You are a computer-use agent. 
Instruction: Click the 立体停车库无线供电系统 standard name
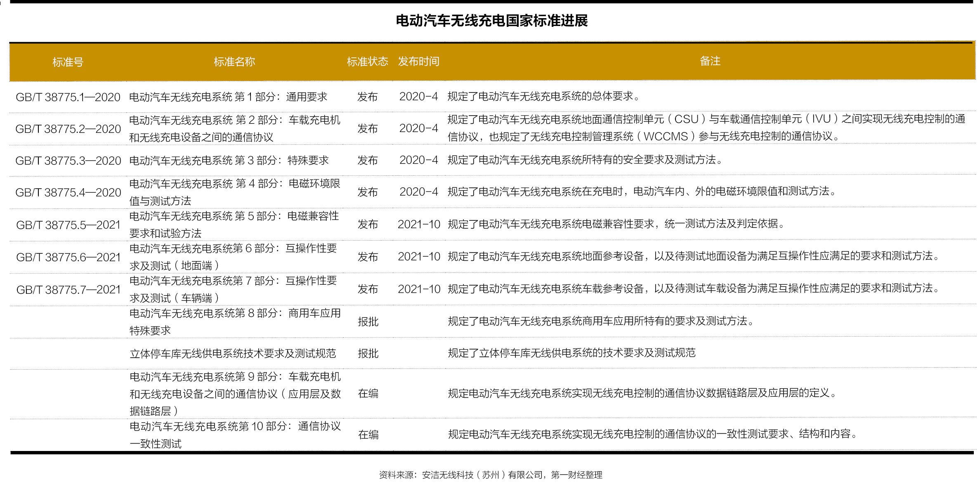tap(233, 354)
